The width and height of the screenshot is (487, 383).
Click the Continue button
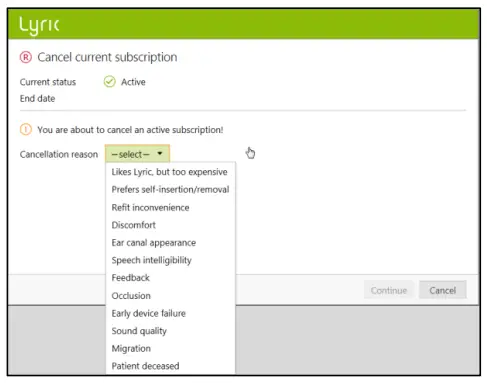pos(389,290)
